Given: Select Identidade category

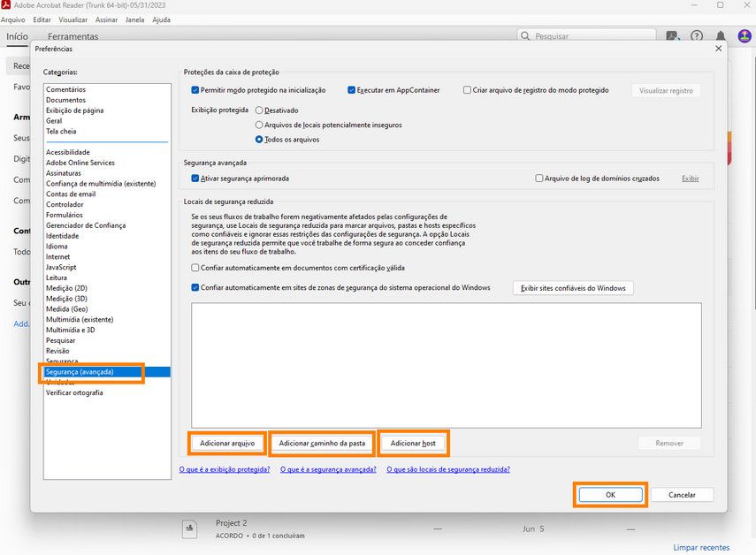Looking at the screenshot, I should [x=62, y=236].
